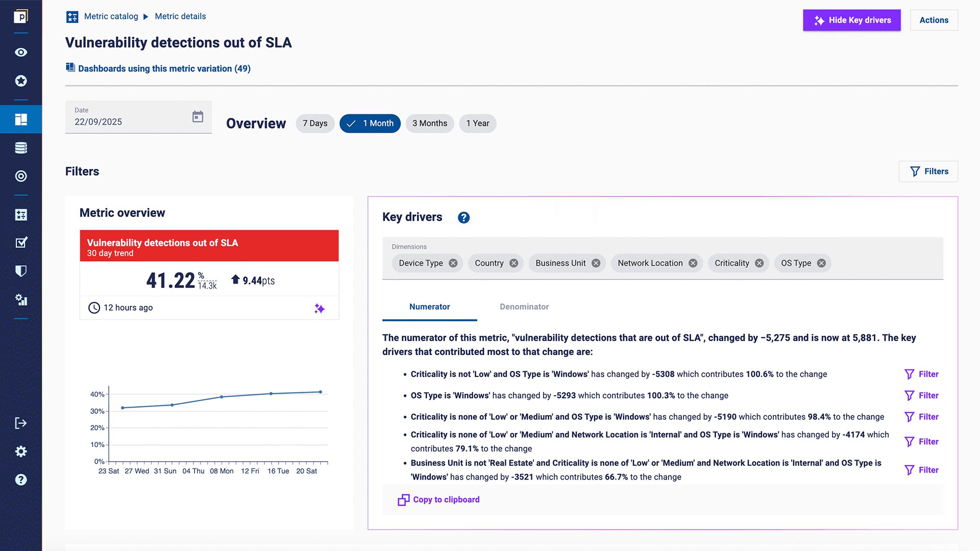980x551 pixels.
Task: Select the 7 Days time range
Action: (x=315, y=123)
